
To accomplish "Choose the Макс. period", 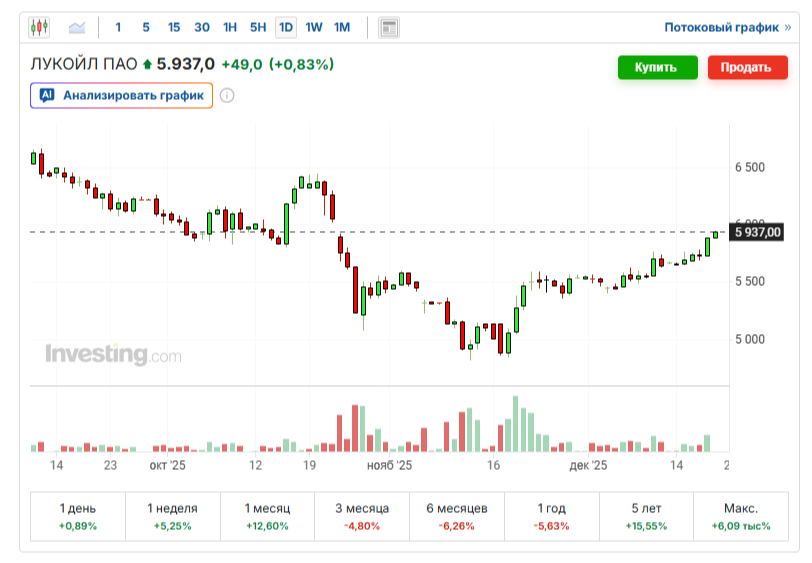I will [741, 516].
